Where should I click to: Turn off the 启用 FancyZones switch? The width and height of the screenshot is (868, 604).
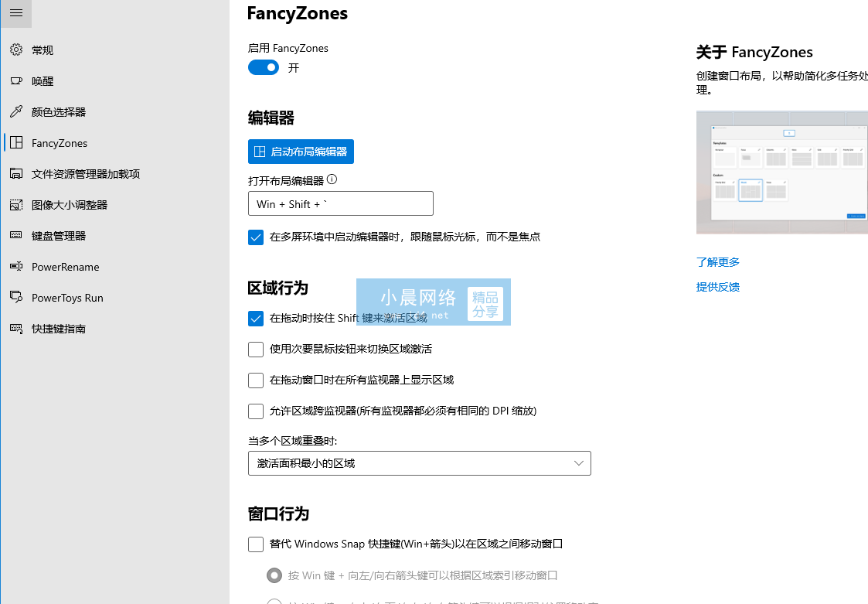point(264,67)
